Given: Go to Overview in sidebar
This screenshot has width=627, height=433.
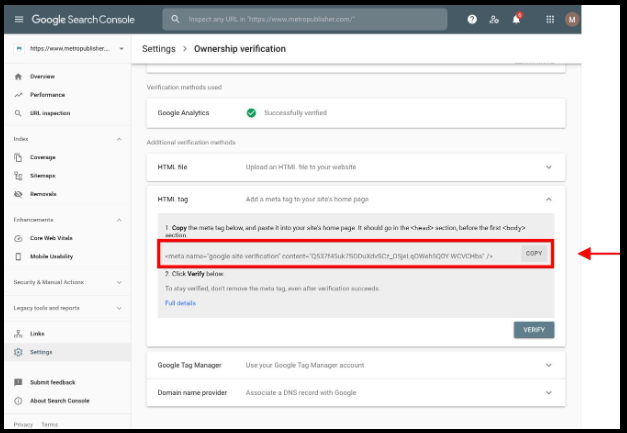Looking at the screenshot, I should pos(42,76).
